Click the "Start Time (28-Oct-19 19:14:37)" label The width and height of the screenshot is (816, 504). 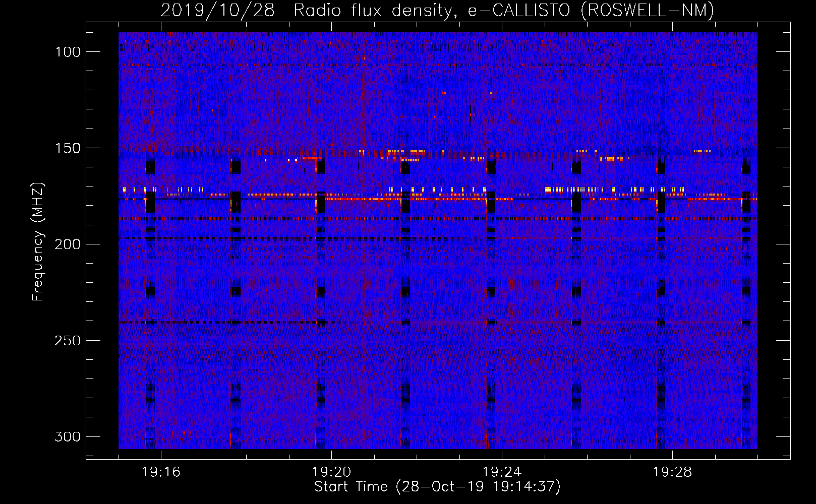437,487
